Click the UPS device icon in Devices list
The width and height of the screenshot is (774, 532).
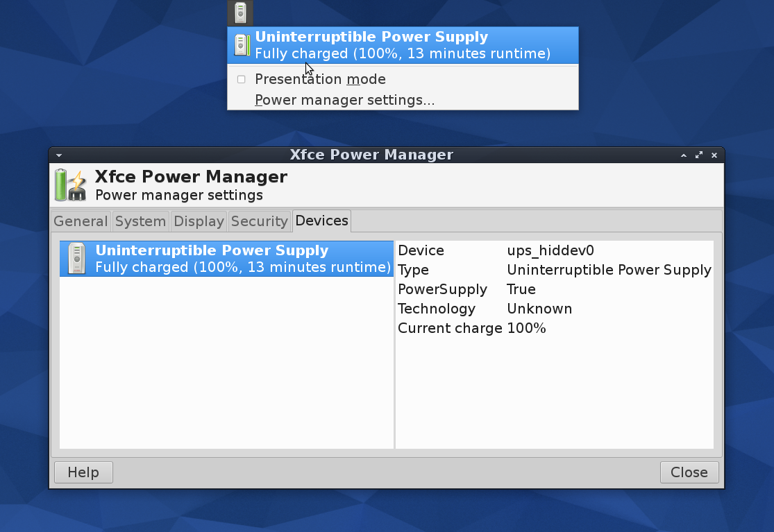point(77,259)
